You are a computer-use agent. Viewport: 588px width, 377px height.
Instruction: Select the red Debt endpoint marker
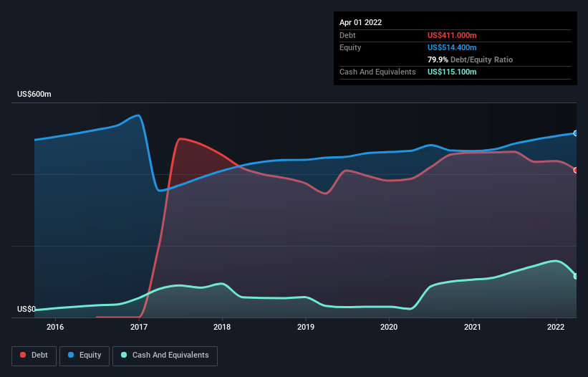576,171
